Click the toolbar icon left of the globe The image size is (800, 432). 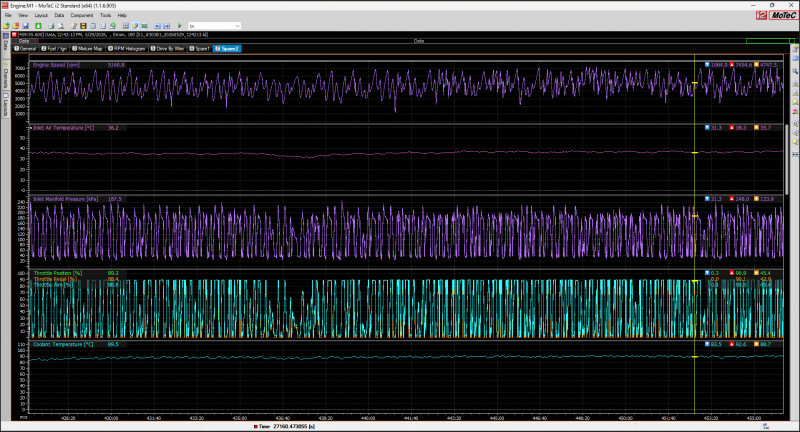pyautogui.click(x=103, y=26)
